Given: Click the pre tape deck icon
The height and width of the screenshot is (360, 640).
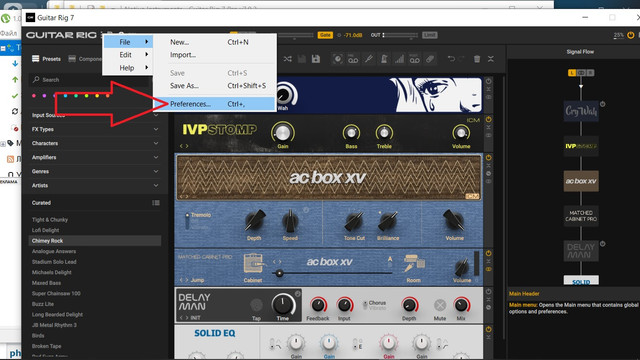Looking at the screenshot, I should [x=353, y=59].
